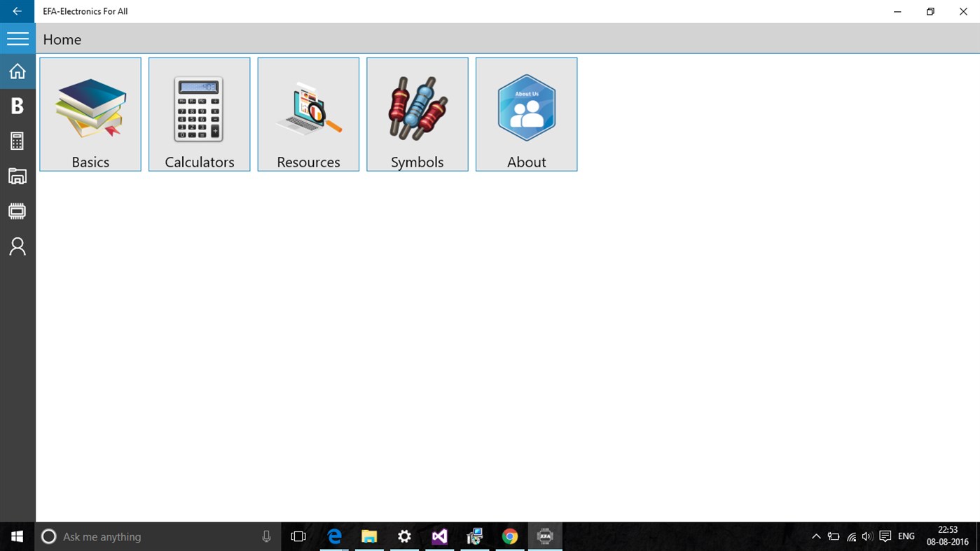Select the Home icon in the sidebar
Viewport: 980px width, 551px height.
[17, 70]
